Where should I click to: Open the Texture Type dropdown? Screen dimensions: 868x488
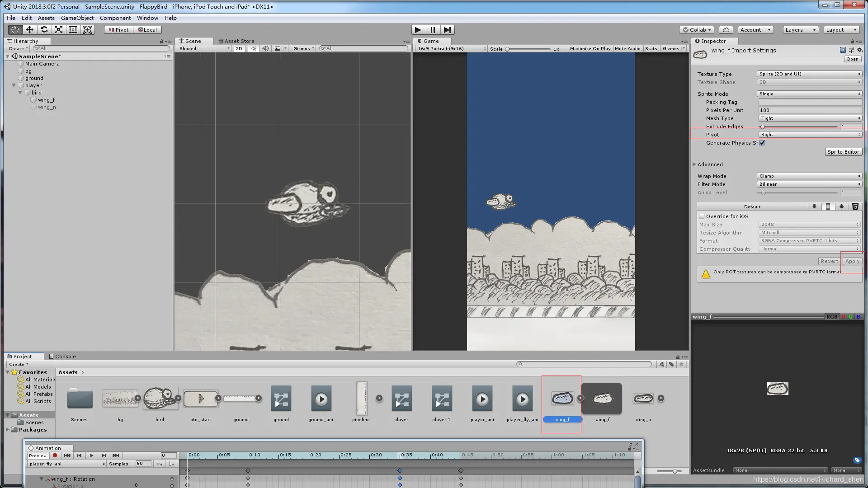[x=809, y=74]
